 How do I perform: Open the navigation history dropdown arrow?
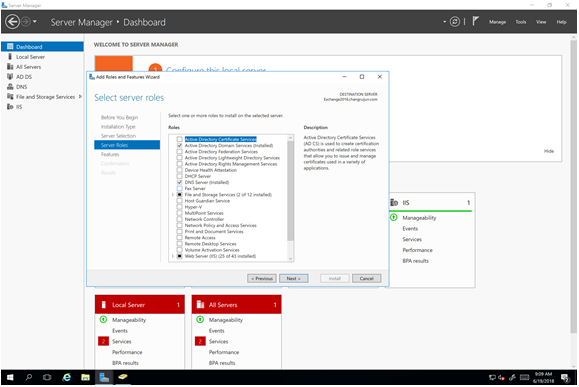[x=35, y=22]
